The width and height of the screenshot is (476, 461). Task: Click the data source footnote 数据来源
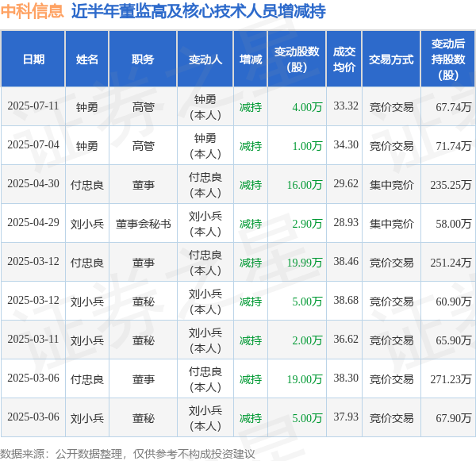[x=127, y=454]
